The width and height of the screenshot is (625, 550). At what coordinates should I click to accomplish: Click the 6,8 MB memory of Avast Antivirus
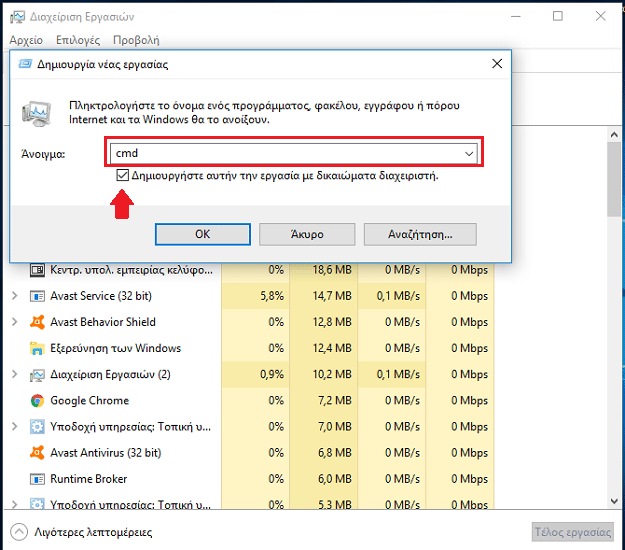335,453
